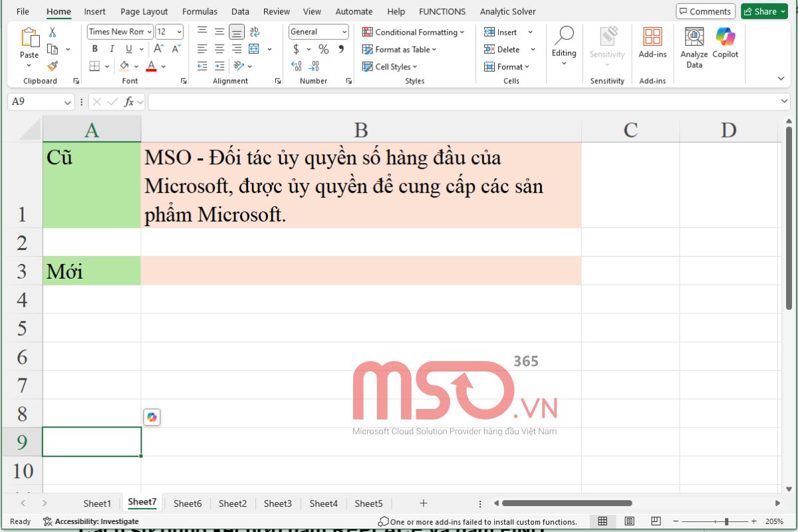The width and height of the screenshot is (798, 532).
Task: Click the Decrease Decimal icon
Action: tap(314, 66)
